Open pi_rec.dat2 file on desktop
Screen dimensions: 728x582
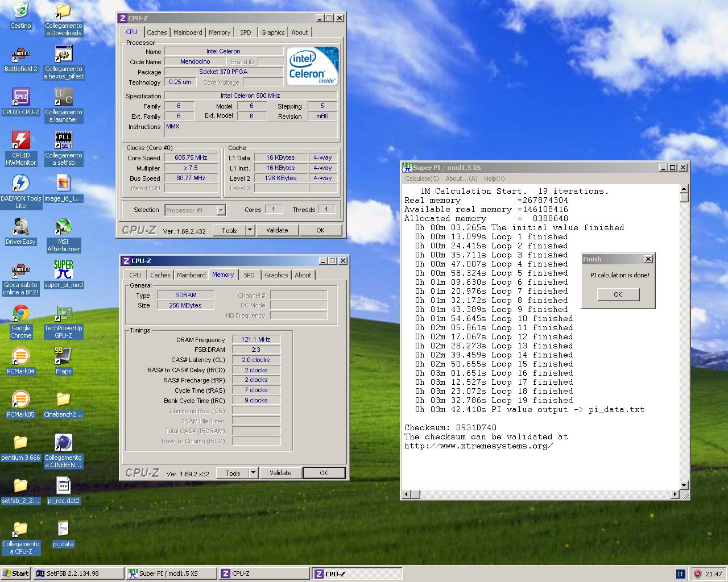[64, 491]
